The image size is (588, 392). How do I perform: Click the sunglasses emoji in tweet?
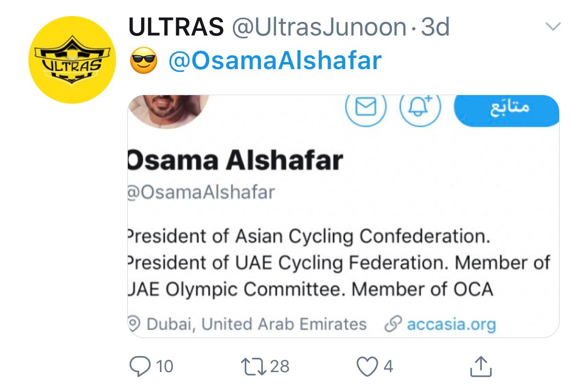[x=143, y=62]
